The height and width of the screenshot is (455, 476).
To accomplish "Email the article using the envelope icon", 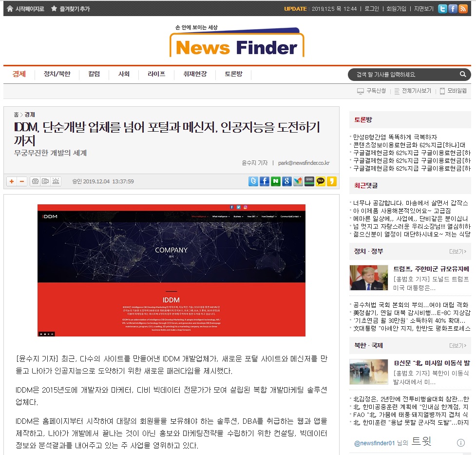I will [45, 181].
